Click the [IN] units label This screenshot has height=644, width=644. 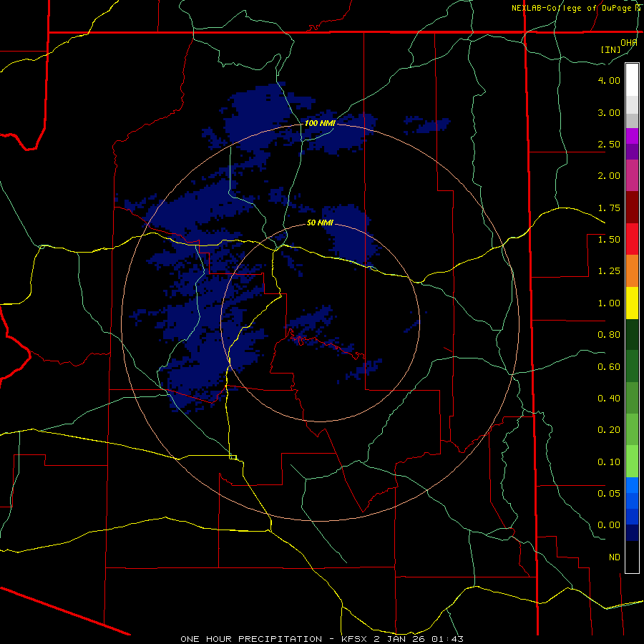611,49
